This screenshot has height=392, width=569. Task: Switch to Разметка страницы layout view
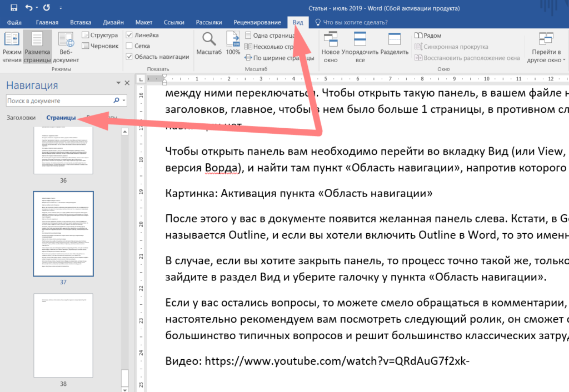tap(38, 47)
